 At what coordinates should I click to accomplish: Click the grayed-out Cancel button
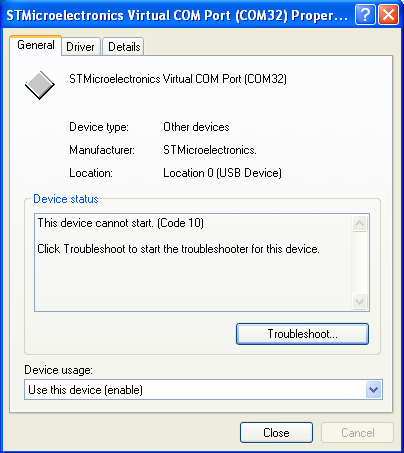pos(358,433)
